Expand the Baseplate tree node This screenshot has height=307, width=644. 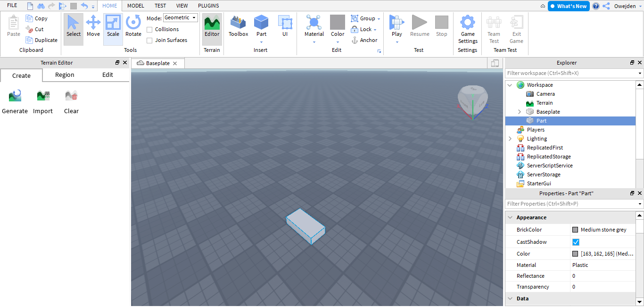(520, 112)
